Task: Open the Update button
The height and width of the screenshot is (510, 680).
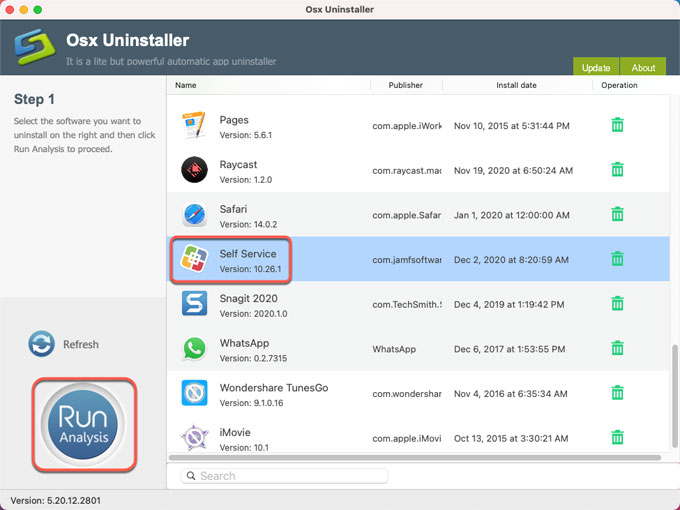Action: pos(596,67)
